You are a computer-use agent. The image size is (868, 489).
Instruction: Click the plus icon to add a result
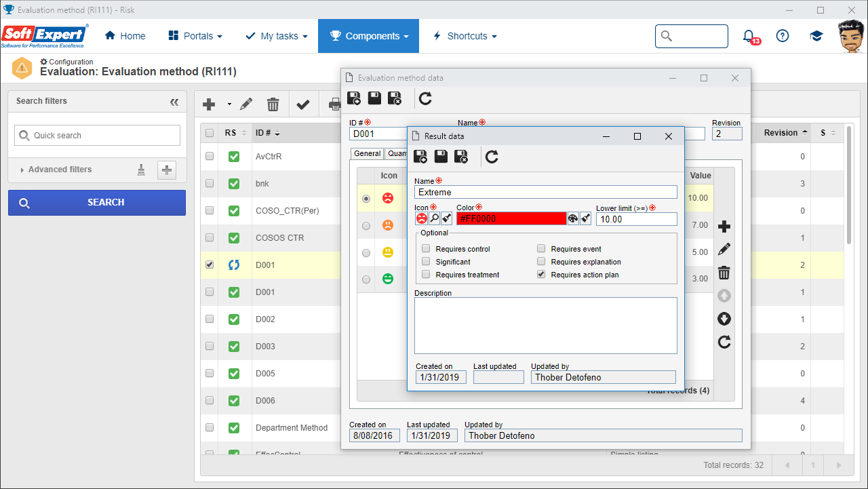point(724,227)
